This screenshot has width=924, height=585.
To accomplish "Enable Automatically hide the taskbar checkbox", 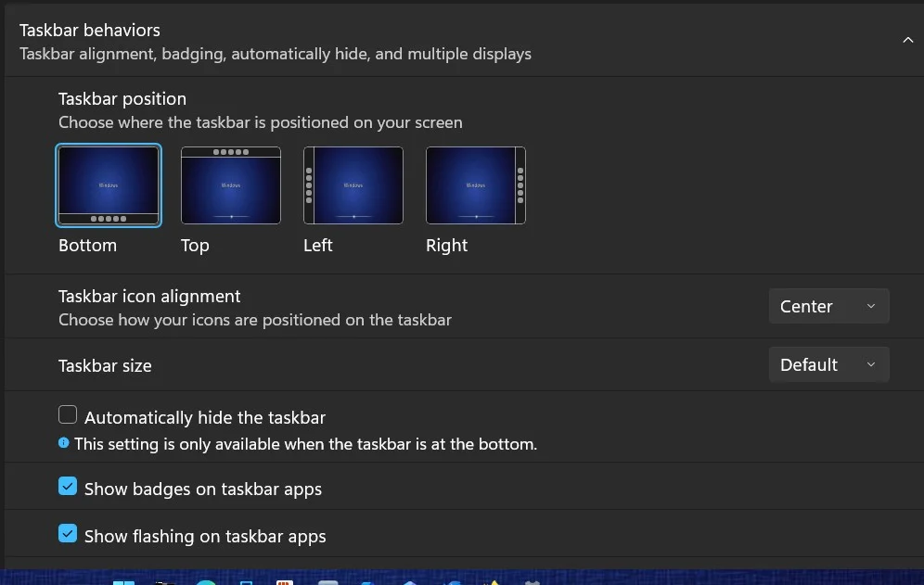I will pyautogui.click(x=68, y=414).
